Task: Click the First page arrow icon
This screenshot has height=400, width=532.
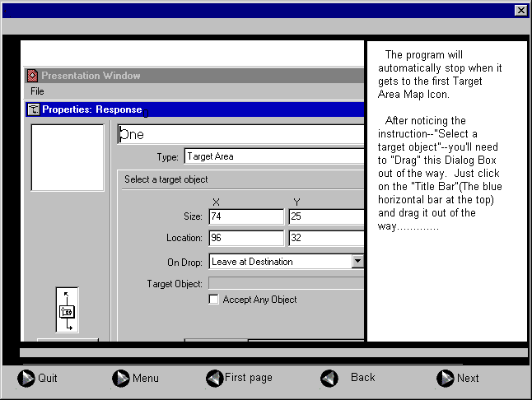Action: pos(214,378)
